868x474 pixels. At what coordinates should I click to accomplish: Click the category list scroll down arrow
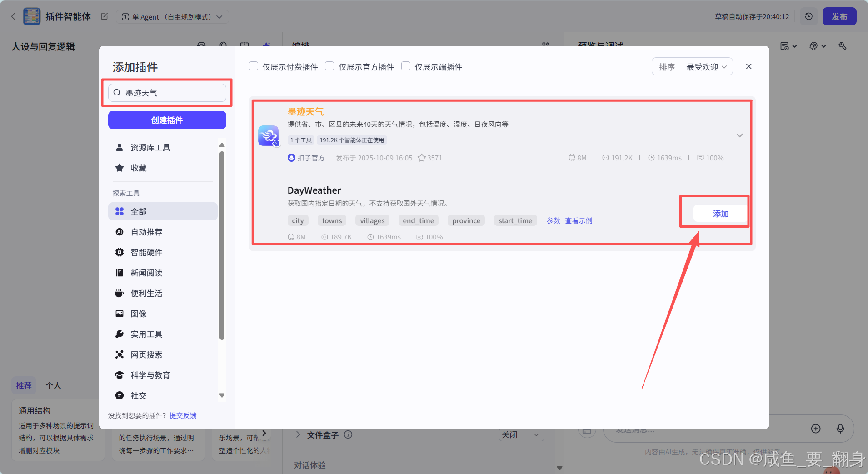point(222,395)
